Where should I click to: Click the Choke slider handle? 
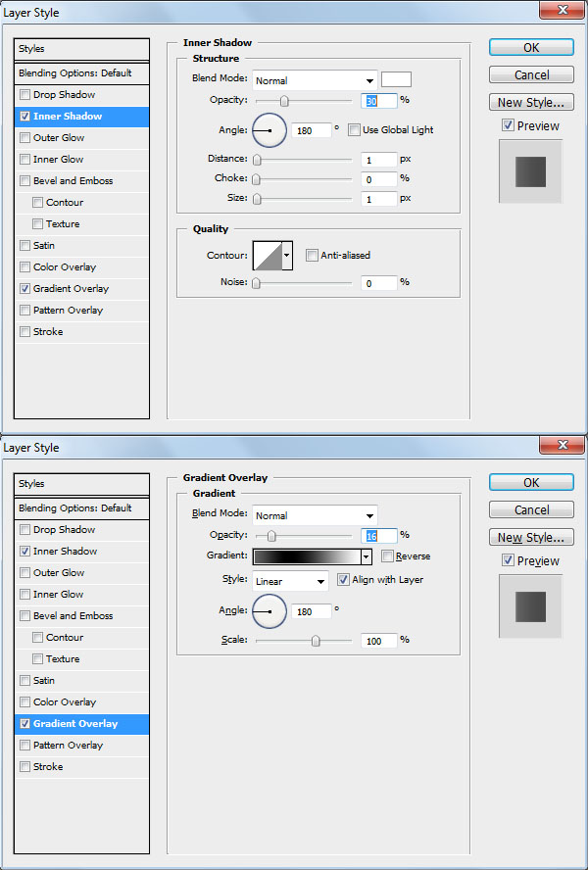pyautogui.click(x=257, y=179)
